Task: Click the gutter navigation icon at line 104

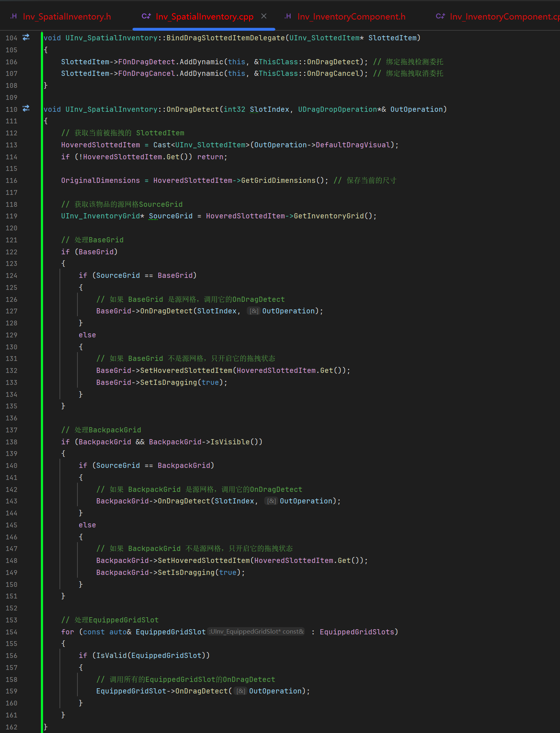Action: point(26,38)
